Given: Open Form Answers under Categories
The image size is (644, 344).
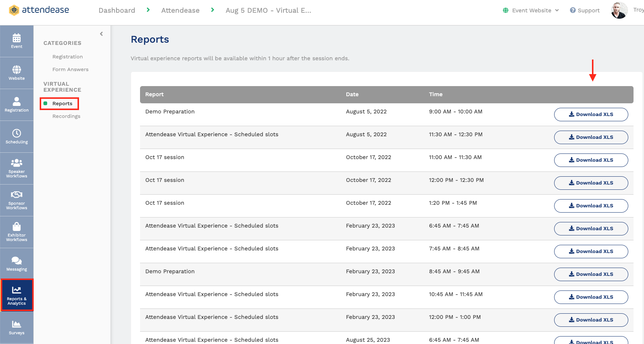Looking at the screenshot, I should [70, 69].
